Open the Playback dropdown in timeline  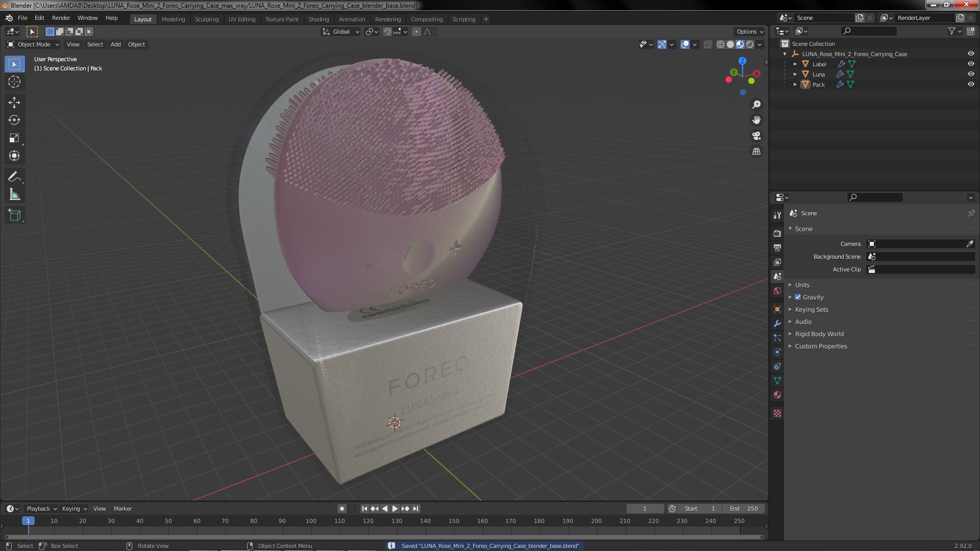pyautogui.click(x=41, y=509)
